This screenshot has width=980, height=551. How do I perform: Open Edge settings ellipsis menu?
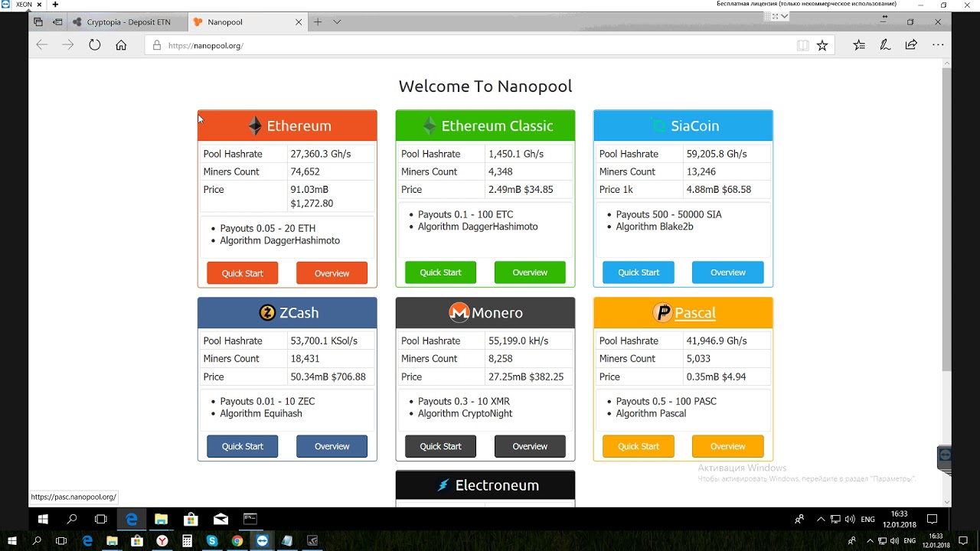(938, 45)
